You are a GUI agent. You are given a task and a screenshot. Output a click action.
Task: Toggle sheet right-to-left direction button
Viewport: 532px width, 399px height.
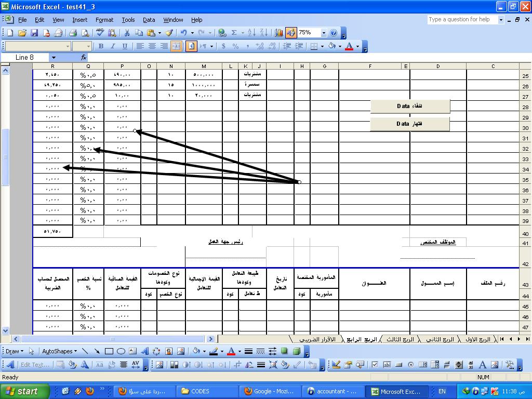tap(191, 46)
